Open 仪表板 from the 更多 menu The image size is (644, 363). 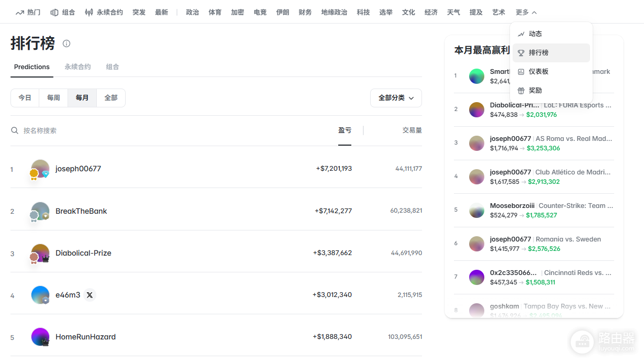click(x=551, y=72)
